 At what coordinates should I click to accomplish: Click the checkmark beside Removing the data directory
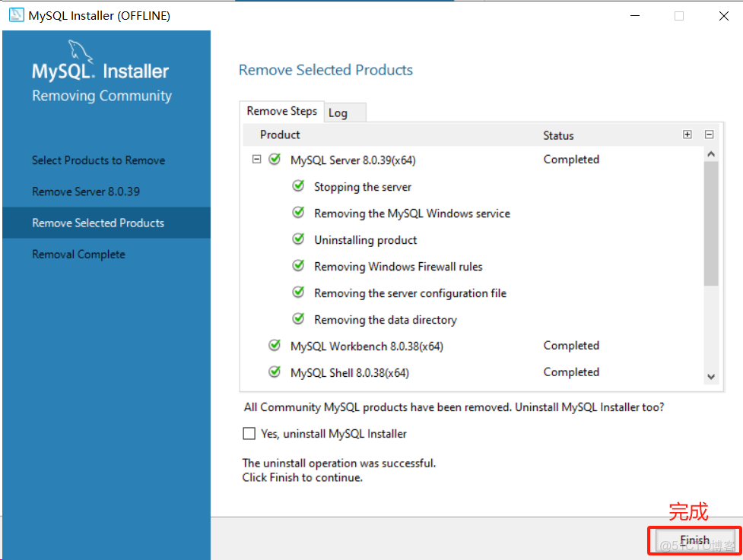point(297,319)
